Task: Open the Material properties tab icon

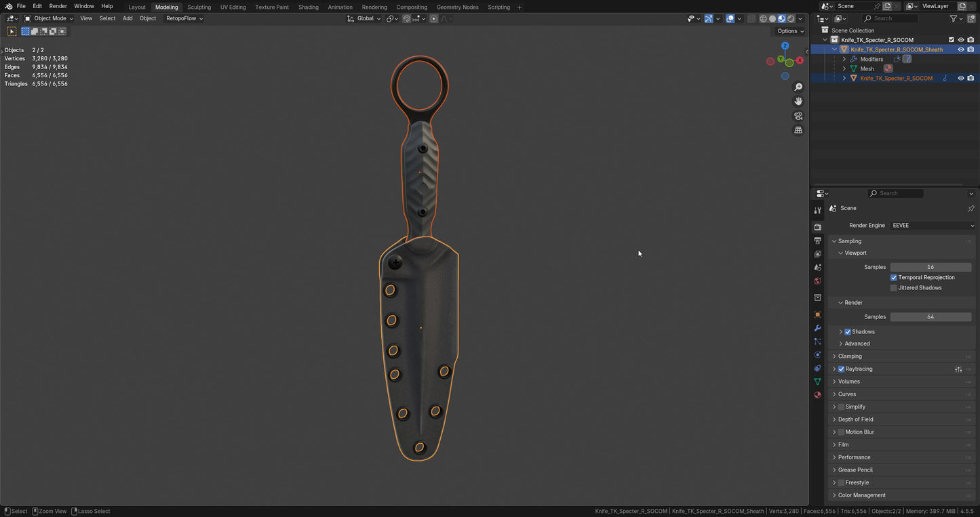Action: click(x=817, y=395)
